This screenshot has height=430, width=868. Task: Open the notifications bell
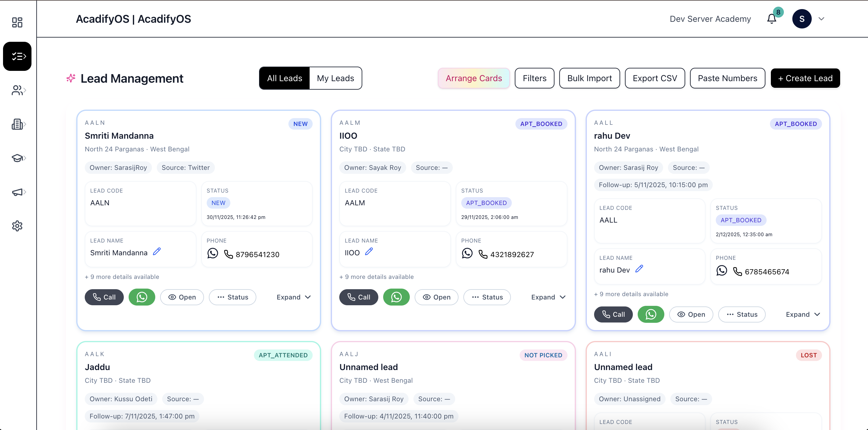tap(772, 18)
